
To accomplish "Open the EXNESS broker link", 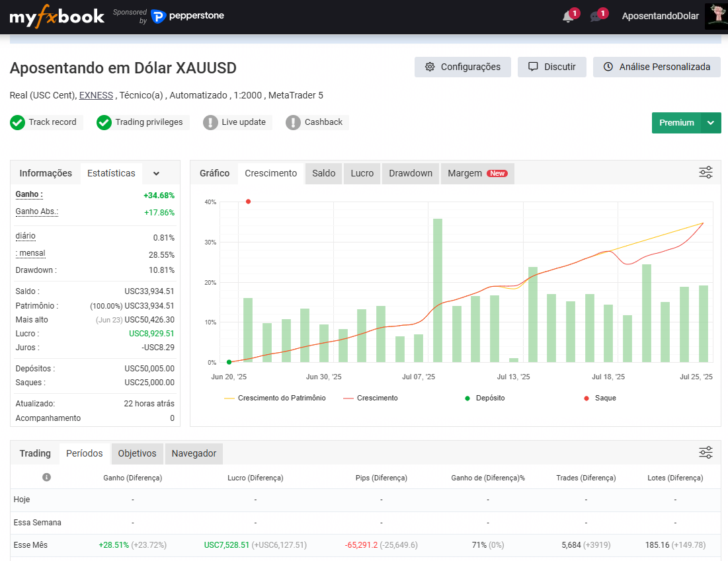I will 96,96.
